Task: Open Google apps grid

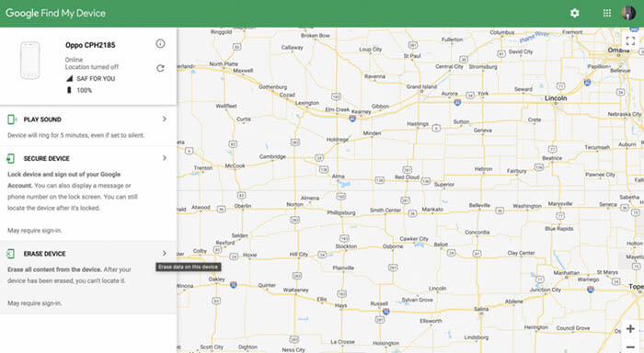Action: click(x=606, y=13)
